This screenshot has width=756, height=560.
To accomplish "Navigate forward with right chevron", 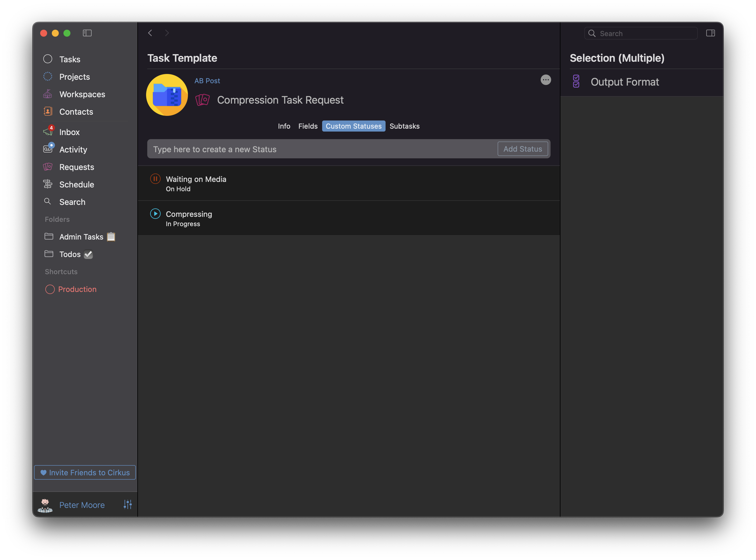I will pyautogui.click(x=167, y=33).
